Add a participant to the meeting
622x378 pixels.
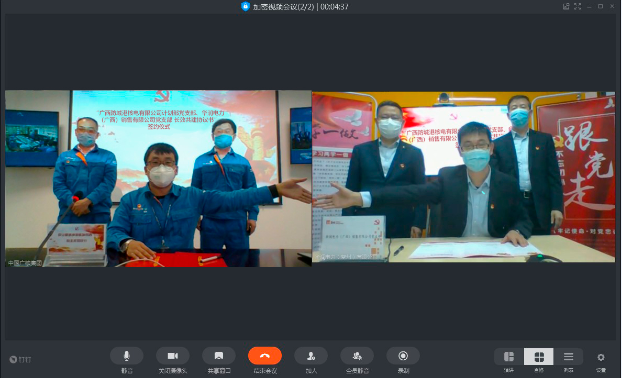coord(311,356)
